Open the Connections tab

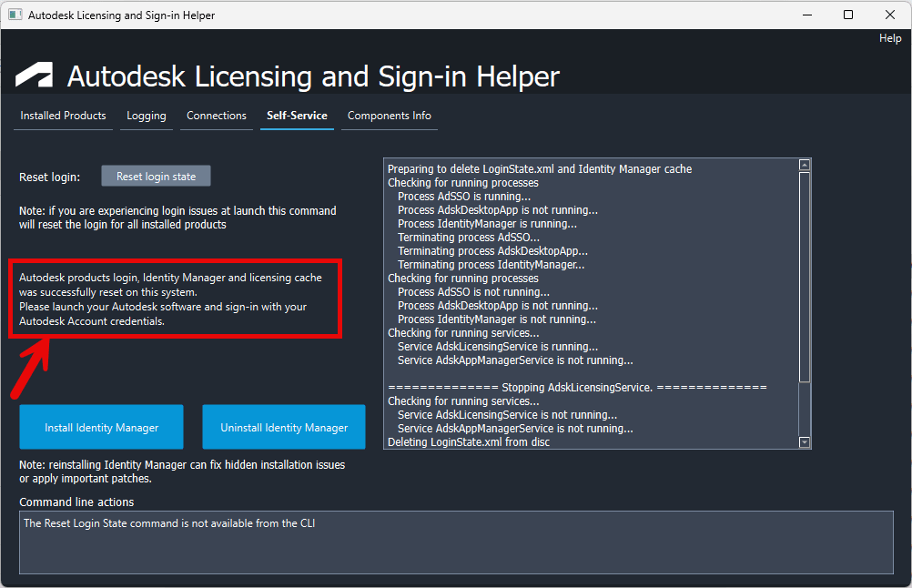click(x=217, y=116)
